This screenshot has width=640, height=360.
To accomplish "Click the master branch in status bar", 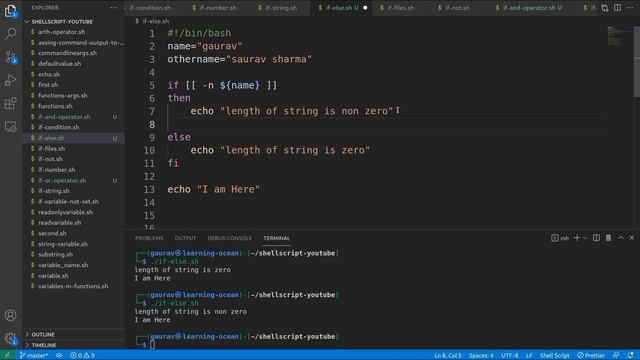I will (33, 355).
